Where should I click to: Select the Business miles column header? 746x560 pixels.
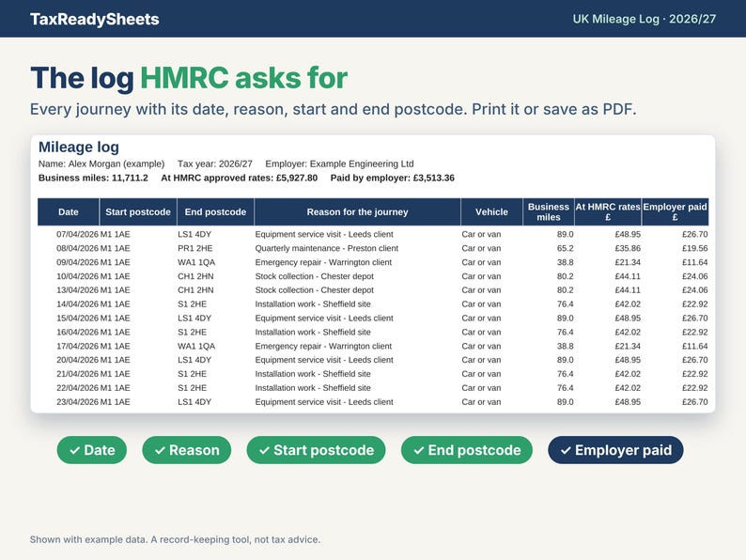[549, 212]
